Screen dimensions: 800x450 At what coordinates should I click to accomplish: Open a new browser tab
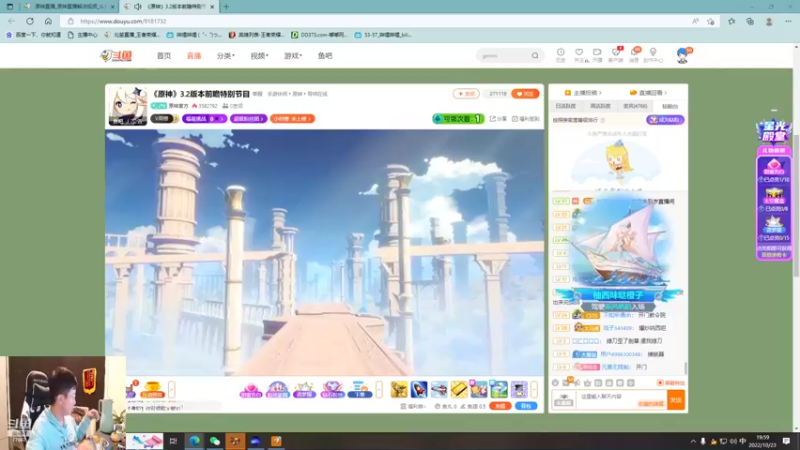click(226, 7)
